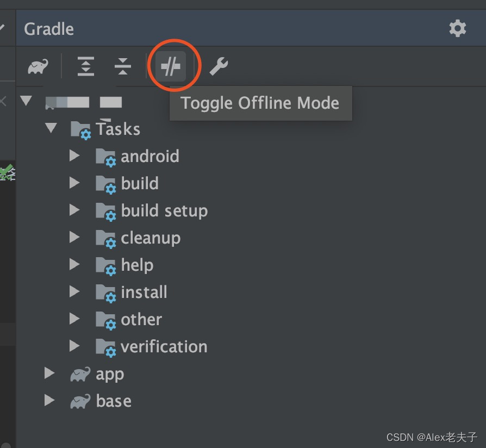The height and width of the screenshot is (448, 486).
Task: Open the install tasks folder
Action: point(144,292)
